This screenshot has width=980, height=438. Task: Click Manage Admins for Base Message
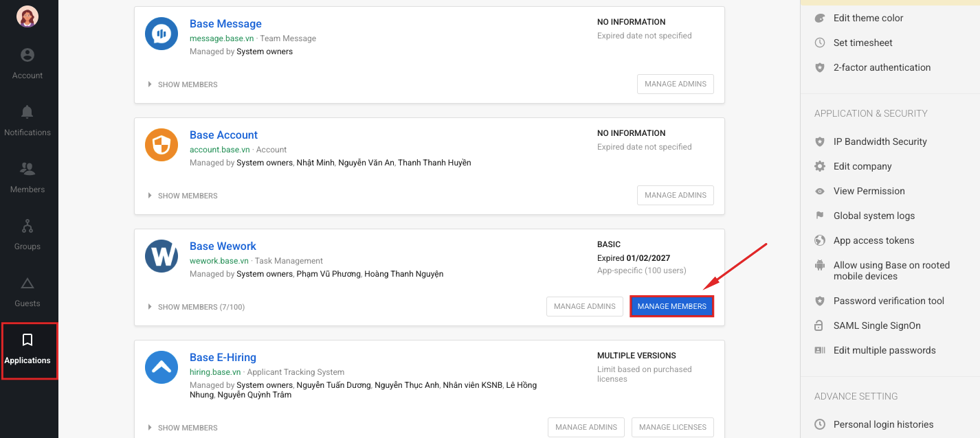(x=676, y=84)
